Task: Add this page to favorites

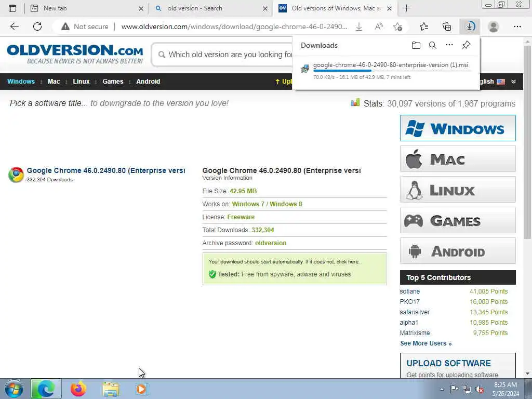Action: [397, 26]
